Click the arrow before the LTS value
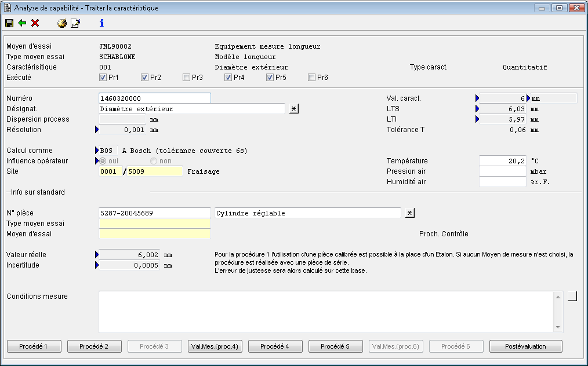Screen dimensions: 588x366 [477, 109]
